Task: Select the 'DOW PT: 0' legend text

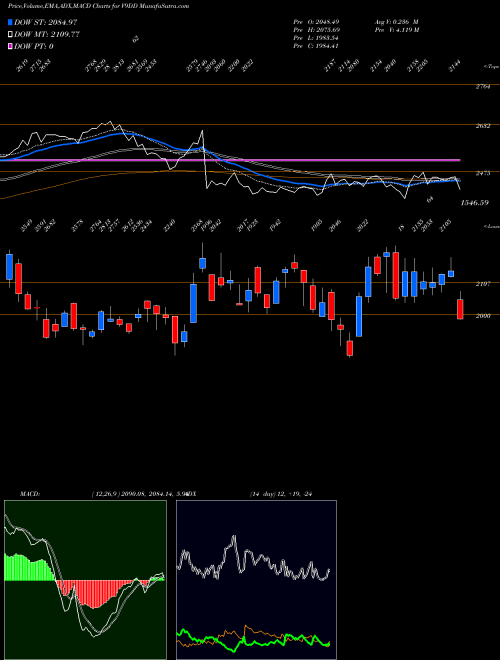Action: [34, 46]
